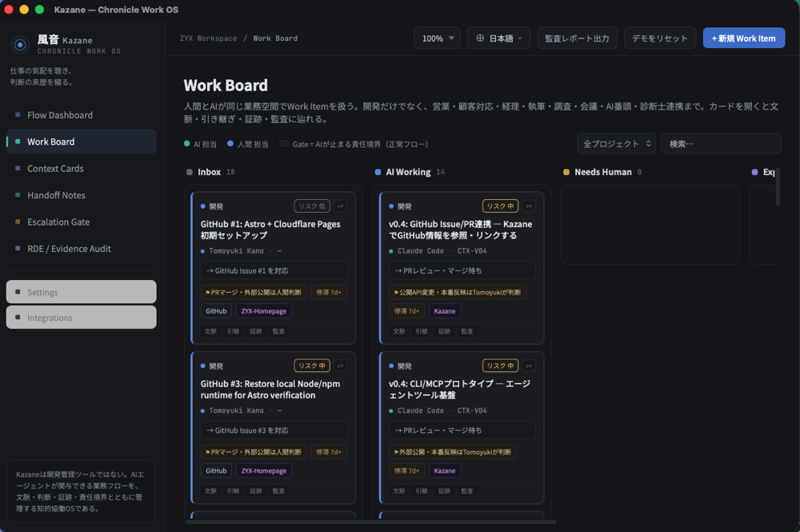Image resolution: width=800 pixels, height=532 pixels.
Task: Click the Kazane circular logo icon
Action: click(20, 45)
